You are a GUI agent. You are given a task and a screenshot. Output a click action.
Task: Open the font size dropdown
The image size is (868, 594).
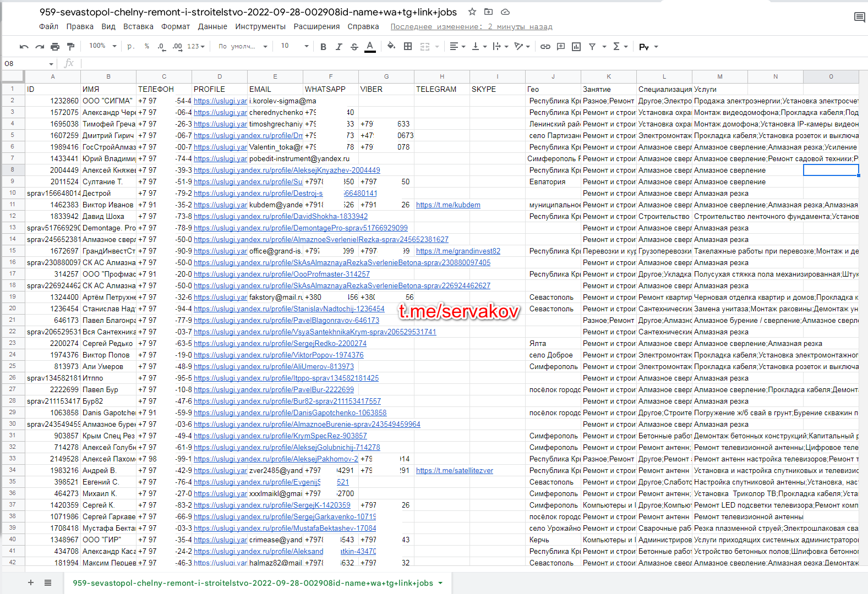(x=294, y=46)
